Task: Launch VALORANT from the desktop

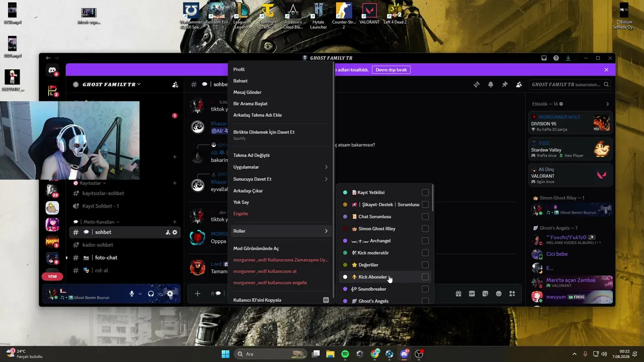Action: coord(369,14)
